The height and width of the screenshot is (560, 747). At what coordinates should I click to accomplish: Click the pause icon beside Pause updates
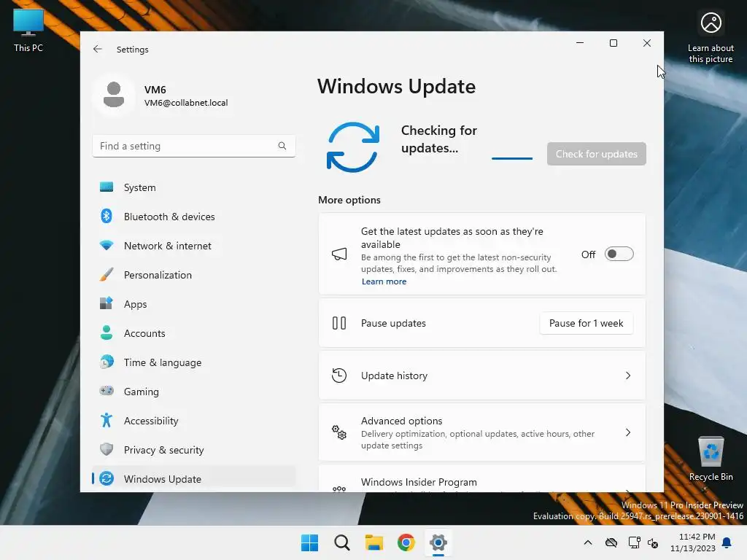[339, 323]
